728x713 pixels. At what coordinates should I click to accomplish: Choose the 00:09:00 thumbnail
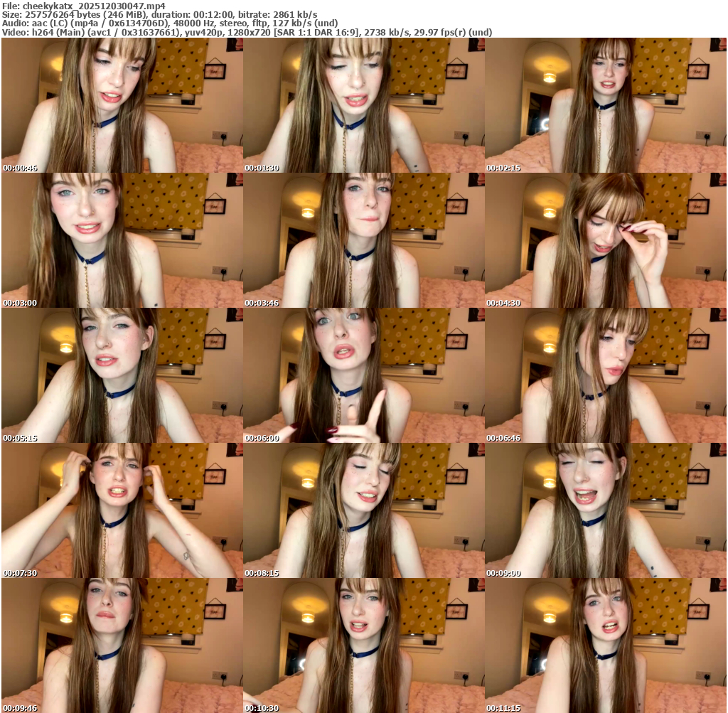(x=605, y=510)
